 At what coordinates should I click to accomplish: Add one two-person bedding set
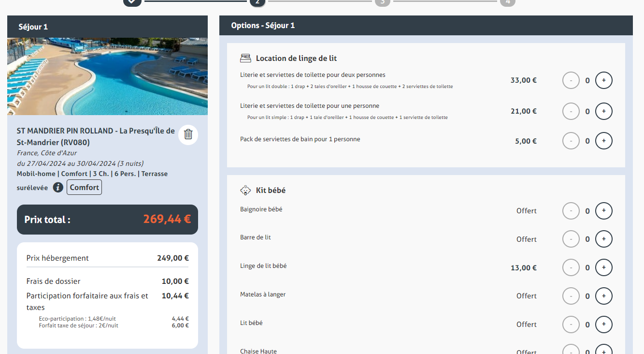[603, 80]
